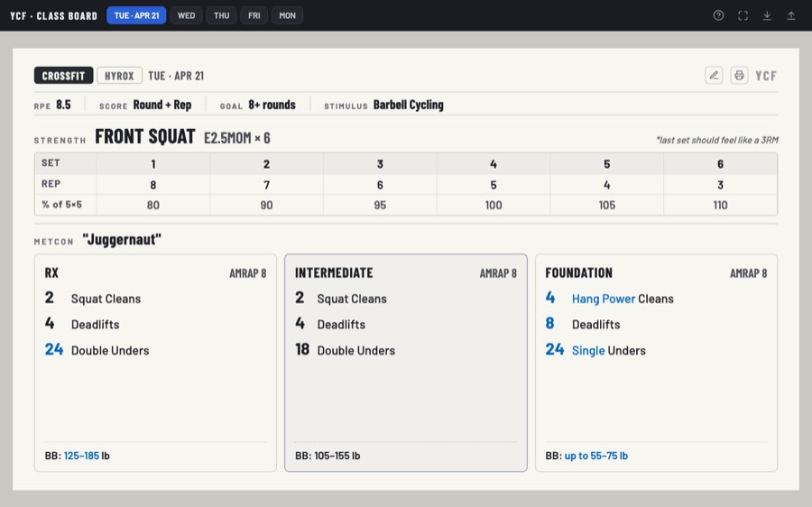Image resolution: width=812 pixels, height=507 pixels.
Task: Open the THU day tab
Action: [222, 15]
